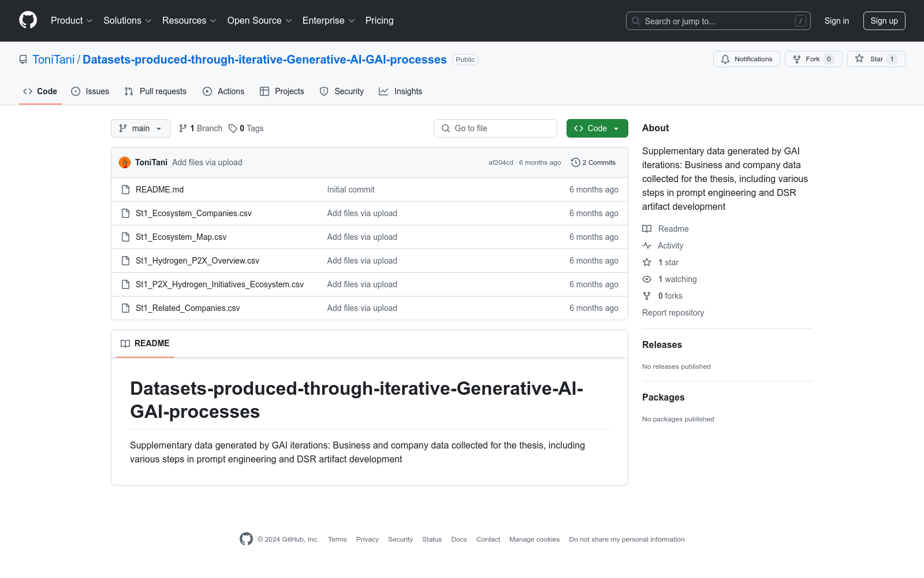
Task: Click the Sign in link
Action: (x=837, y=21)
